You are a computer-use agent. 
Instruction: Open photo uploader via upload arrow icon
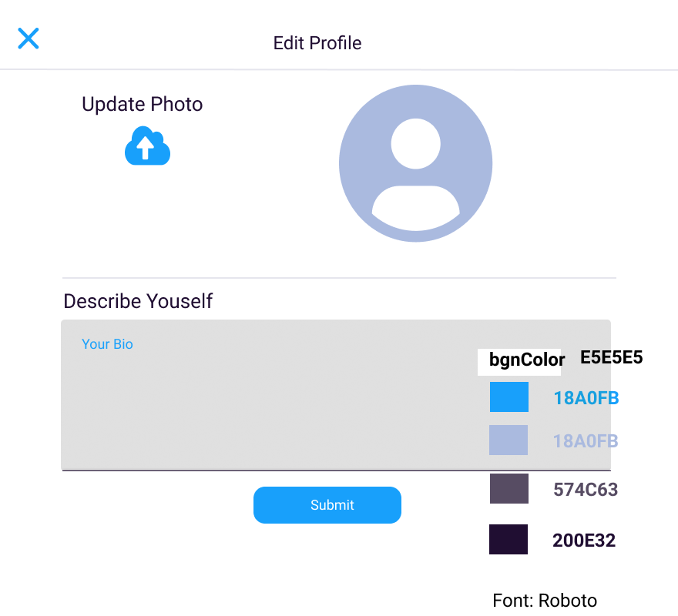click(146, 145)
